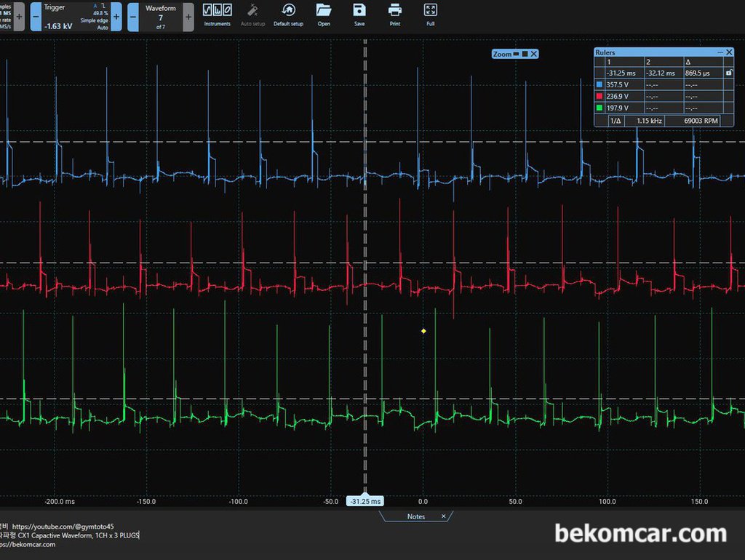Select the -31.25 ms time ruler marker
745x560 pixels.
(x=364, y=501)
